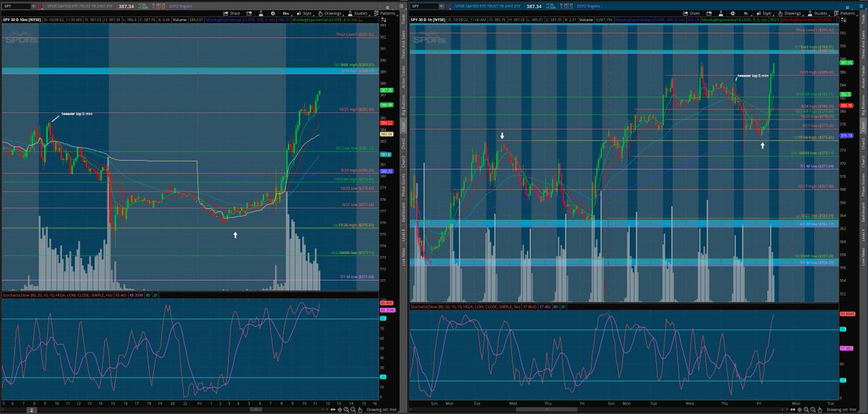Click the scroll arrows icon below left chart
868x414 pixels.
tap(333, 410)
